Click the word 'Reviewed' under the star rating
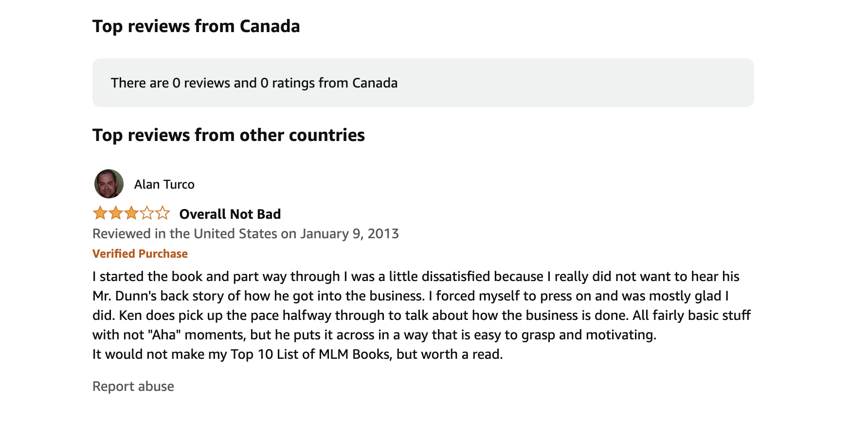 coord(122,234)
